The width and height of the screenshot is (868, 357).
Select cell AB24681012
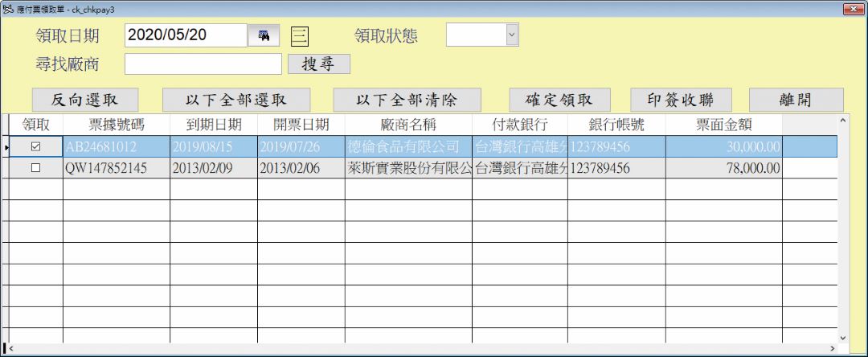point(117,146)
